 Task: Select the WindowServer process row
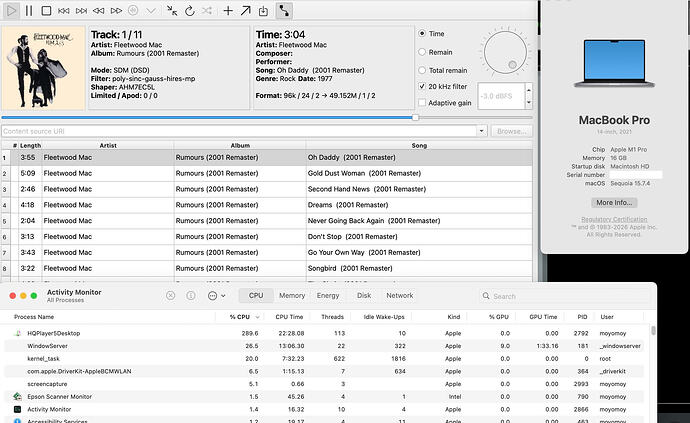click(x=326, y=346)
